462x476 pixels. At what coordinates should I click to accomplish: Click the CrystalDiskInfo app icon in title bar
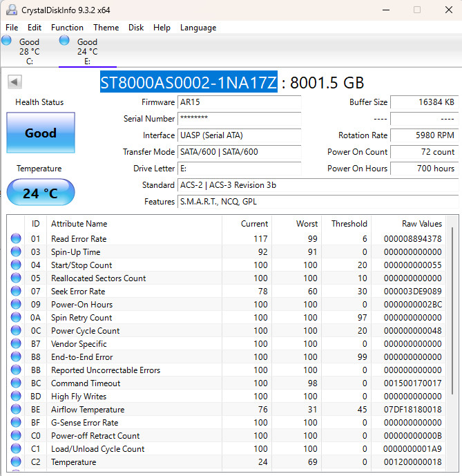[x=12, y=10]
